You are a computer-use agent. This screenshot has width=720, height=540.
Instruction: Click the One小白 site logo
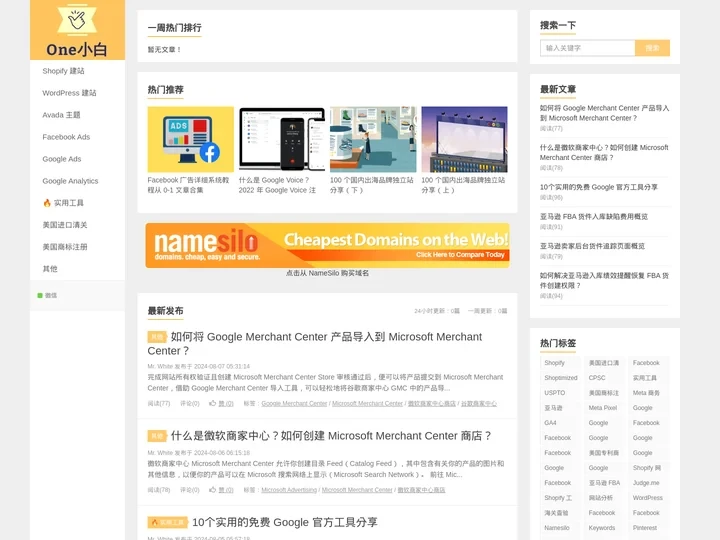click(77, 30)
